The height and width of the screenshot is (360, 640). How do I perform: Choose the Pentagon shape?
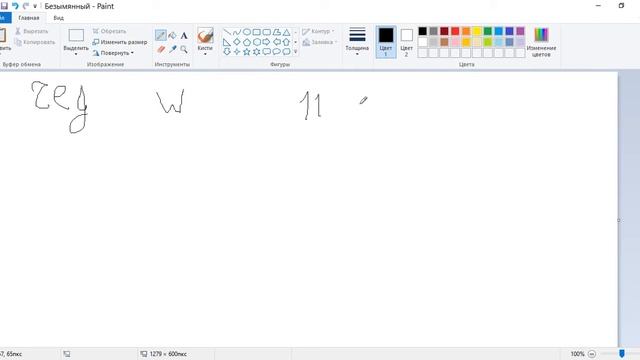(247, 42)
